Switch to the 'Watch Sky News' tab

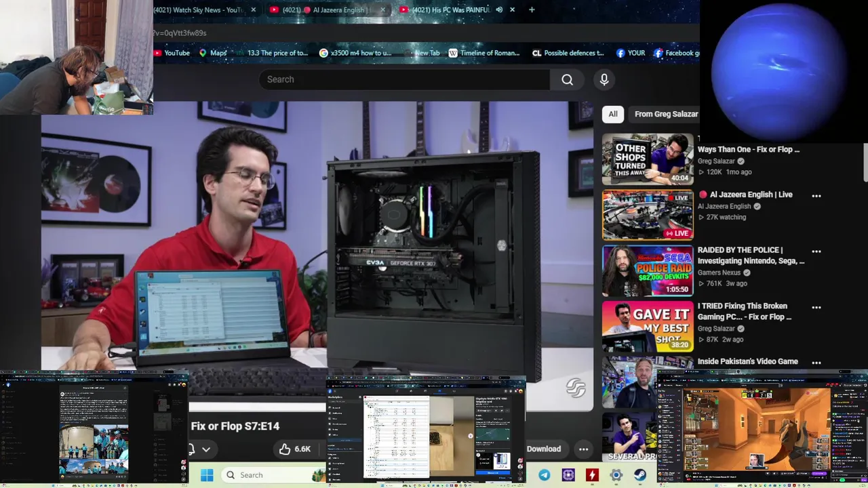[199, 9]
